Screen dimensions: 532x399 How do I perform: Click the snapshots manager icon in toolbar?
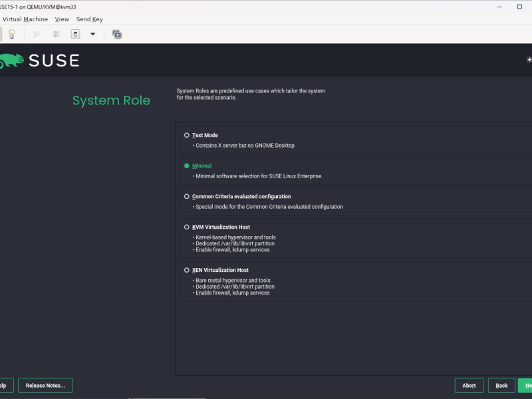coord(117,34)
